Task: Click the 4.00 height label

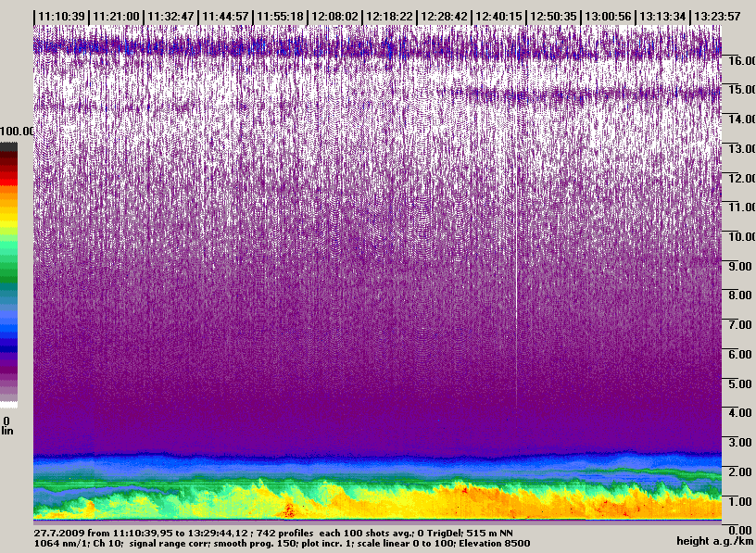Action: point(740,413)
